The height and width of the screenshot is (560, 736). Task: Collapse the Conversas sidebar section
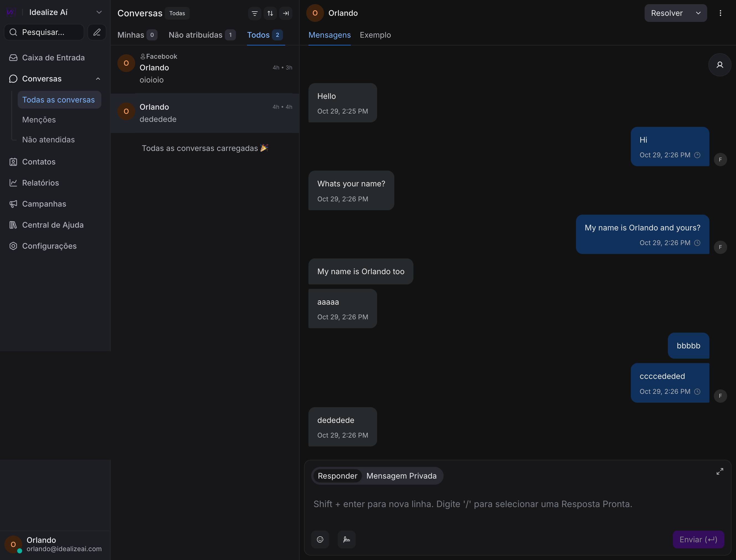(98, 79)
